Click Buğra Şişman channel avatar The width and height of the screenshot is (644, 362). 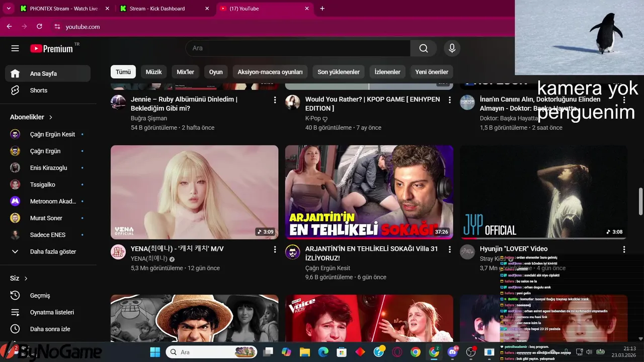(118, 103)
